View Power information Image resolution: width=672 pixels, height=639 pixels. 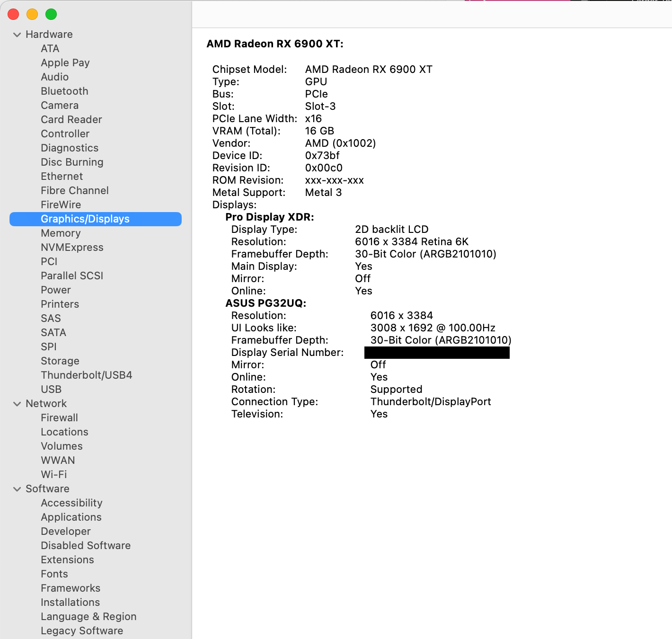pos(55,290)
